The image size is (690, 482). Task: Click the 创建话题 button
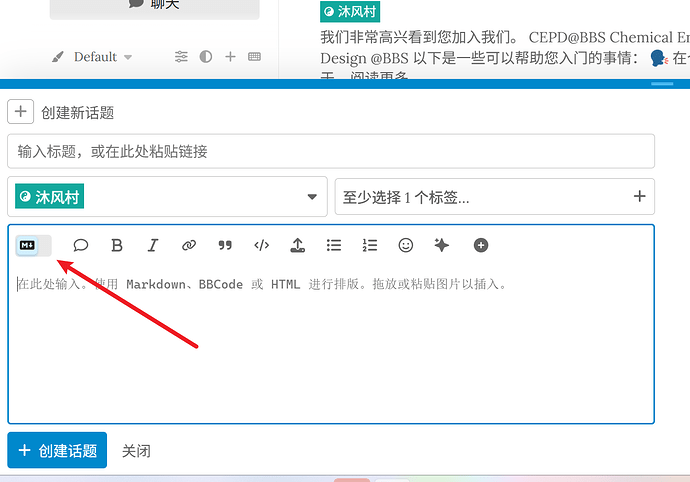57,451
